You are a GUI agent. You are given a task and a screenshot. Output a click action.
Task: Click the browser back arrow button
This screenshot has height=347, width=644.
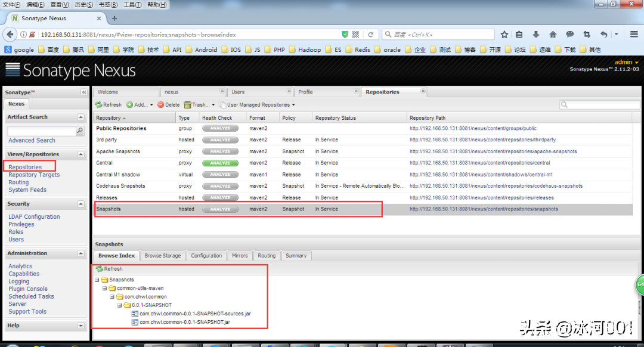click(x=10, y=35)
